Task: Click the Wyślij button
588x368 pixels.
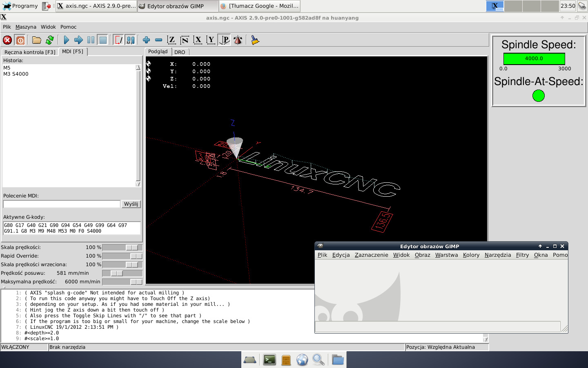Action: (131, 204)
